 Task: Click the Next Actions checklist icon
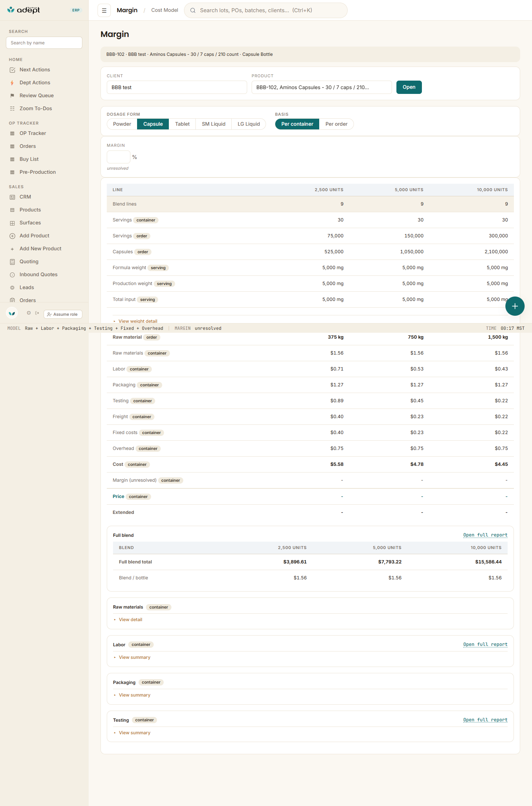[13, 70]
